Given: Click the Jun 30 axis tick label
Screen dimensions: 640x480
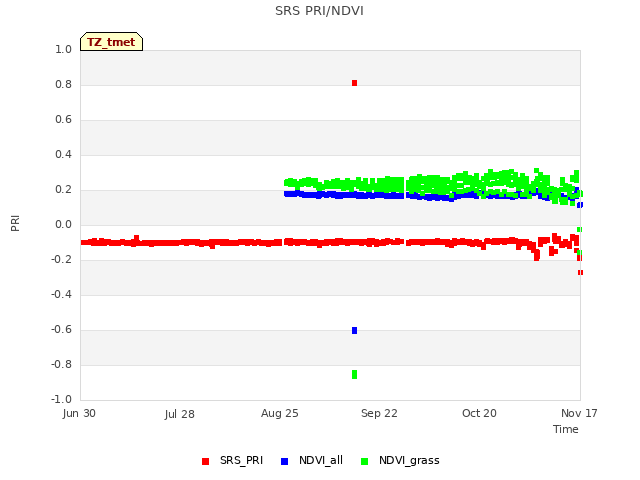Looking at the screenshot, I should coord(79,413).
